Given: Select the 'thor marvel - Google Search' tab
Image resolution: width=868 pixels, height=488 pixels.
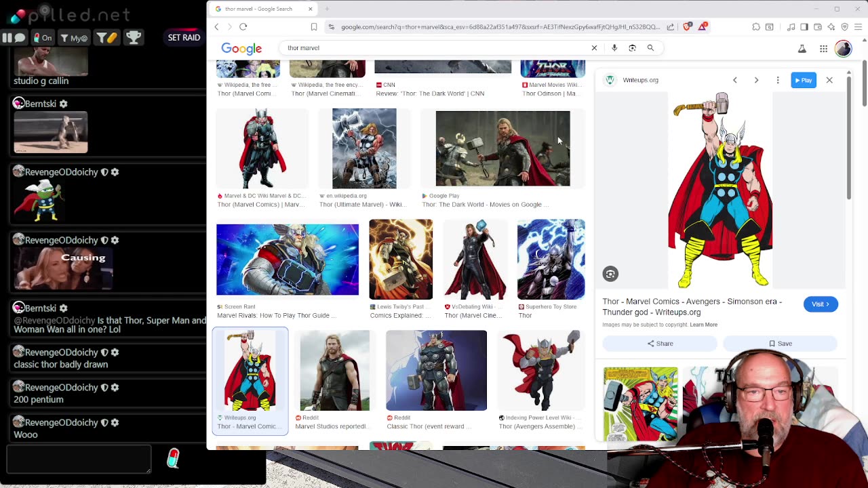Looking at the screenshot, I should [x=258, y=9].
